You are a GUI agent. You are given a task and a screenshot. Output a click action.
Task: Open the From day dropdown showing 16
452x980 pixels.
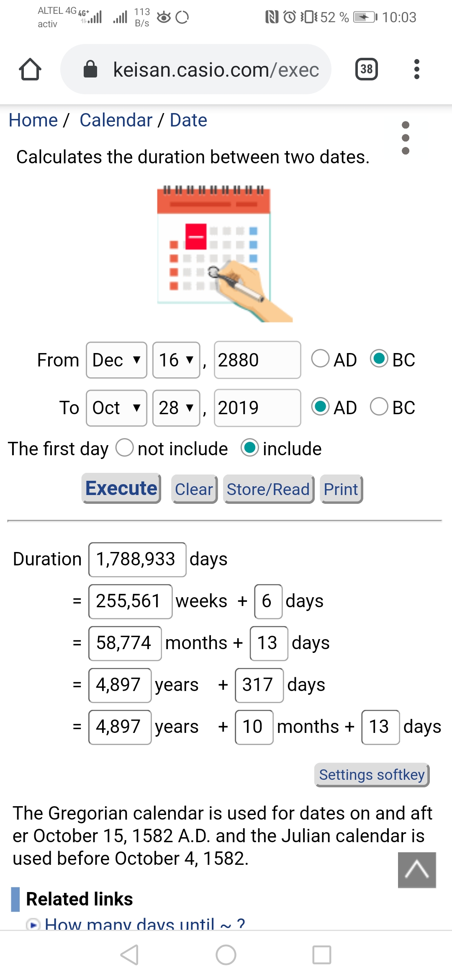[176, 360]
